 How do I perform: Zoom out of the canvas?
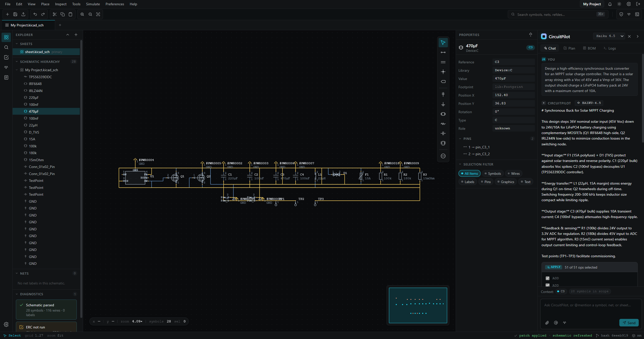pyautogui.click(x=90, y=14)
